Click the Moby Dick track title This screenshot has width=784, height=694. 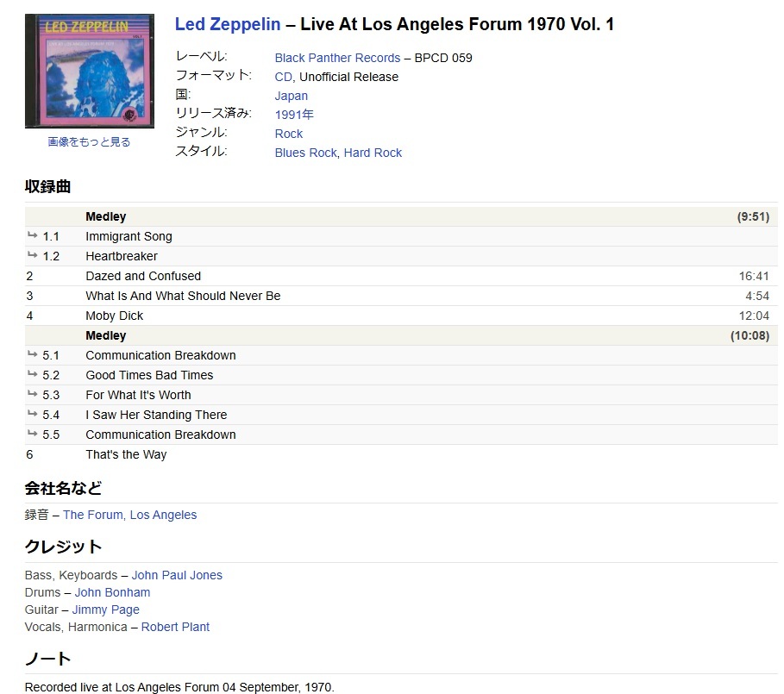(115, 316)
